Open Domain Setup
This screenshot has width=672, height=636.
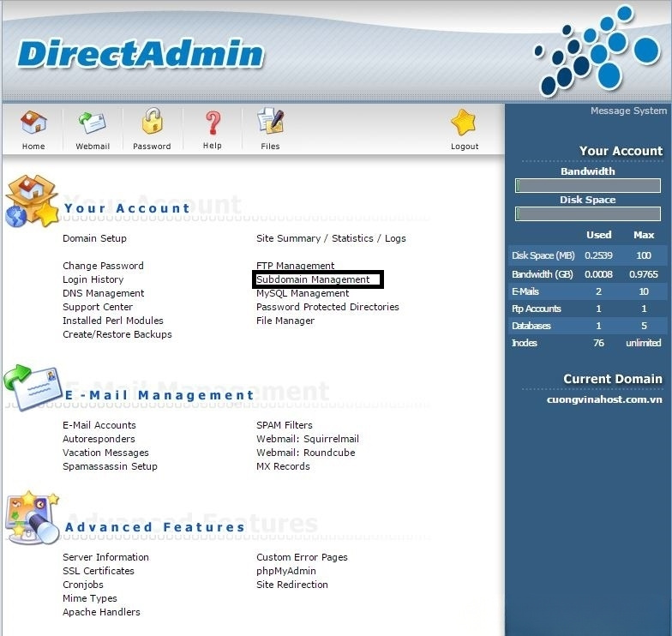tap(94, 238)
